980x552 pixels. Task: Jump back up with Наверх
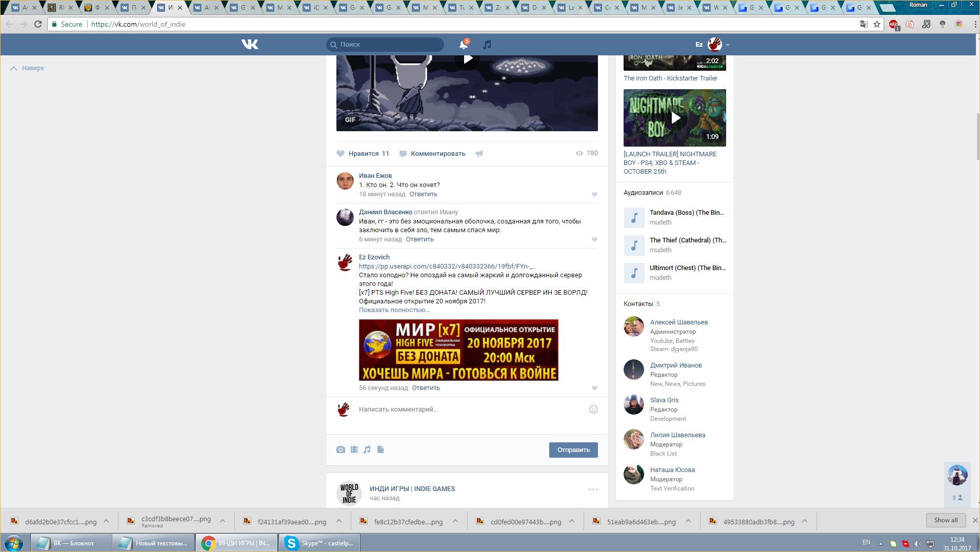point(27,68)
